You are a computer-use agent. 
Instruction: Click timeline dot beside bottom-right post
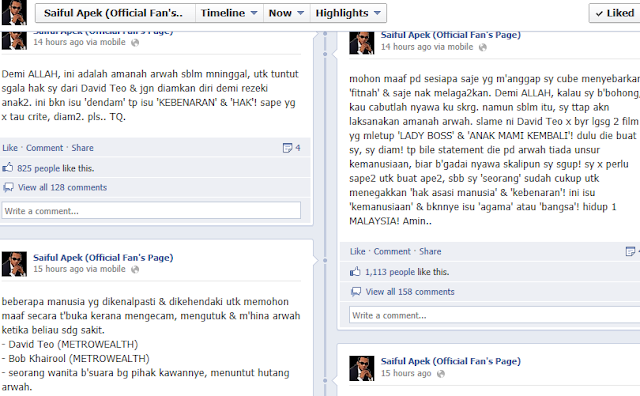(x=325, y=380)
